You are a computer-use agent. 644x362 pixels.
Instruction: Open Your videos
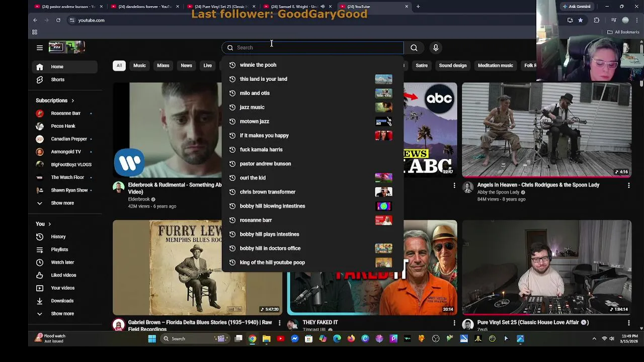coord(64,288)
